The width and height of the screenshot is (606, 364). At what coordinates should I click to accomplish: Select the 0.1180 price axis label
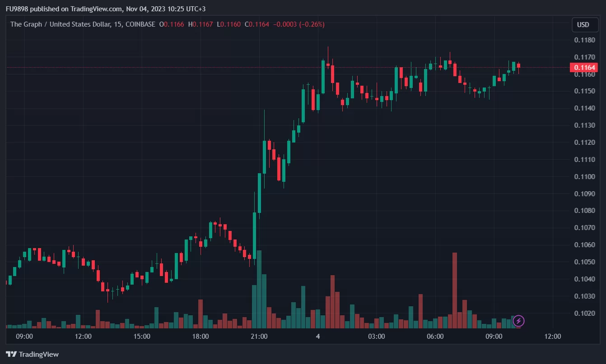[584, 40]
